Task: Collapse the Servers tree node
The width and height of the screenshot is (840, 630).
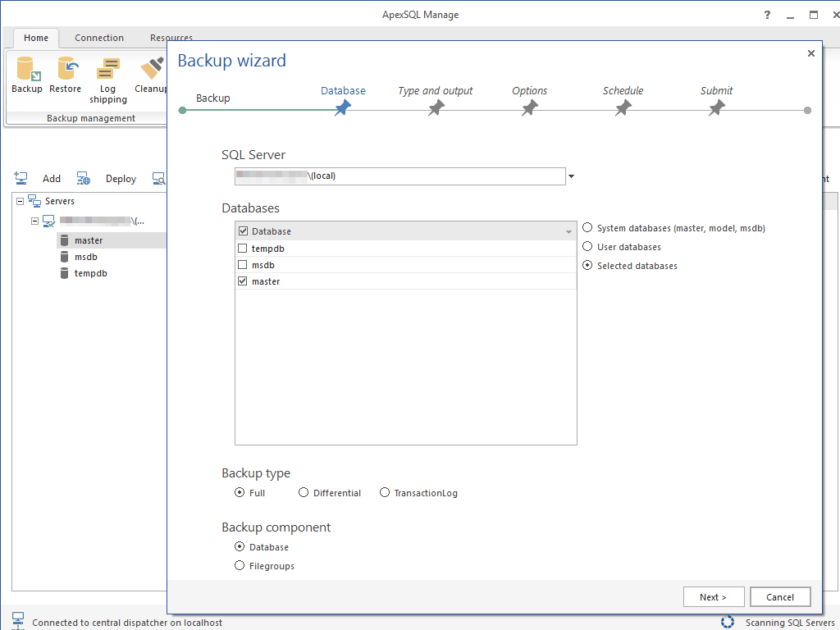Action: [x=20, y=202]
